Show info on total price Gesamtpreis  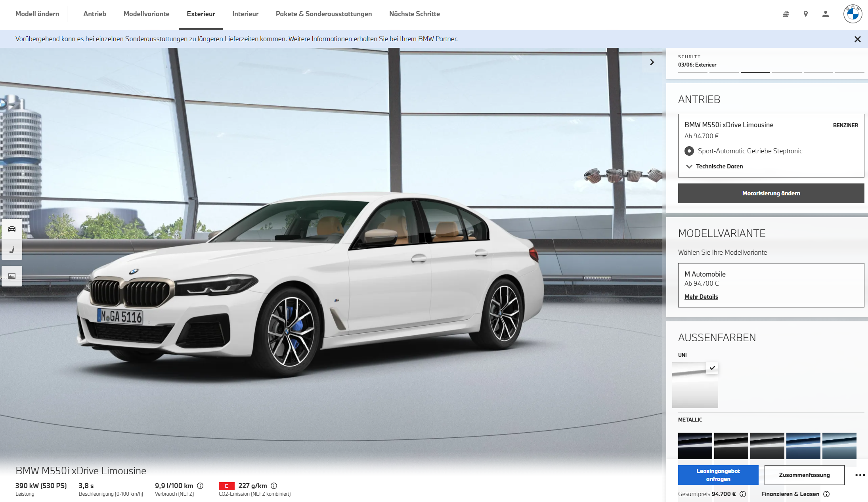tap(743, 494)
